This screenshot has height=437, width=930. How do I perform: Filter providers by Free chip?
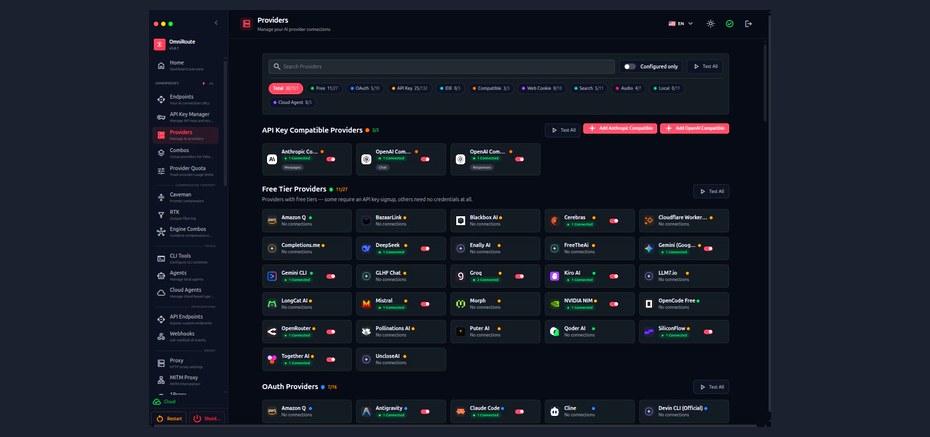point(324,88)
